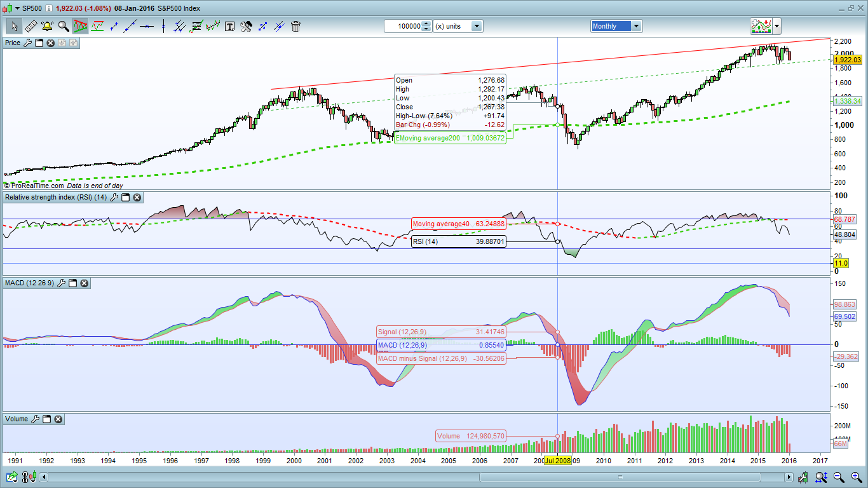Remove the Volume panel
868x488 pixels.
point(58,419)
